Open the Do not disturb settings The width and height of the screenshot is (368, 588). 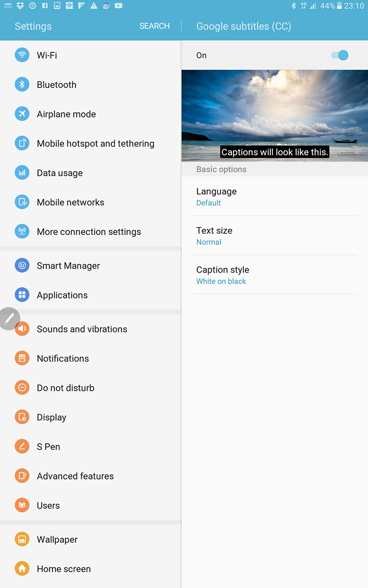coord(91,388)
